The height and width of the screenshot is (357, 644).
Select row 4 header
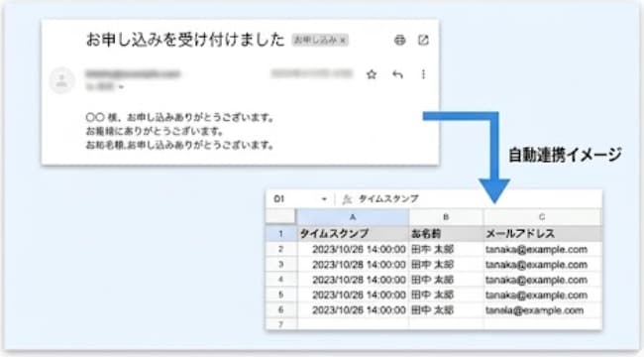pyautogui.click(x=281, y=280)
